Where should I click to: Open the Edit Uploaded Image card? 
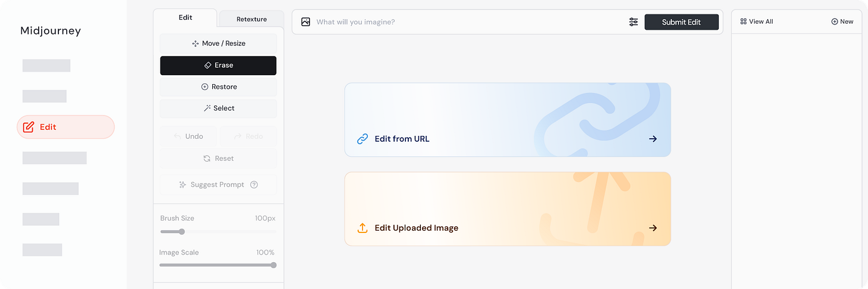(508, 209)
